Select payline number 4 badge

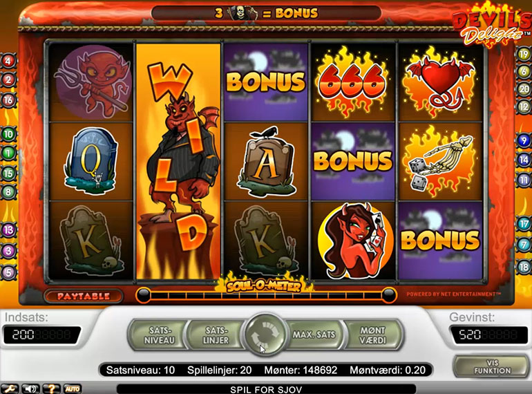pos(8,61)
